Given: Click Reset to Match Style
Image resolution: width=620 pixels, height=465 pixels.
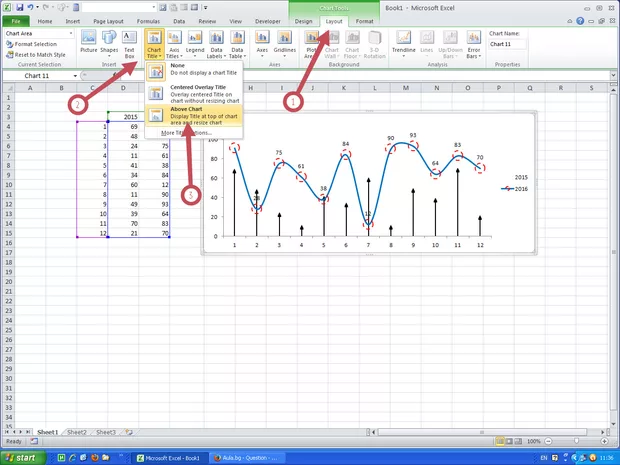Looking at the screenshot, I should click(x=36, y=55).
